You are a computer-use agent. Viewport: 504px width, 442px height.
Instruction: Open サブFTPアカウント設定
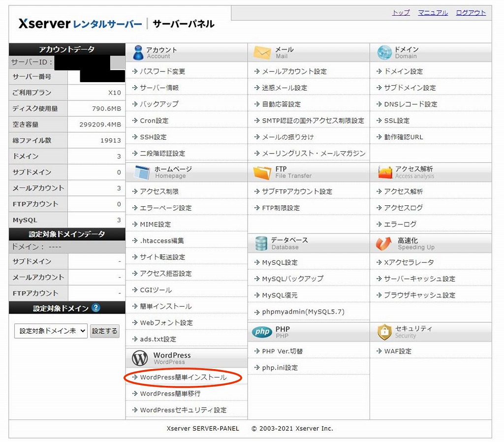coord(297,191)
